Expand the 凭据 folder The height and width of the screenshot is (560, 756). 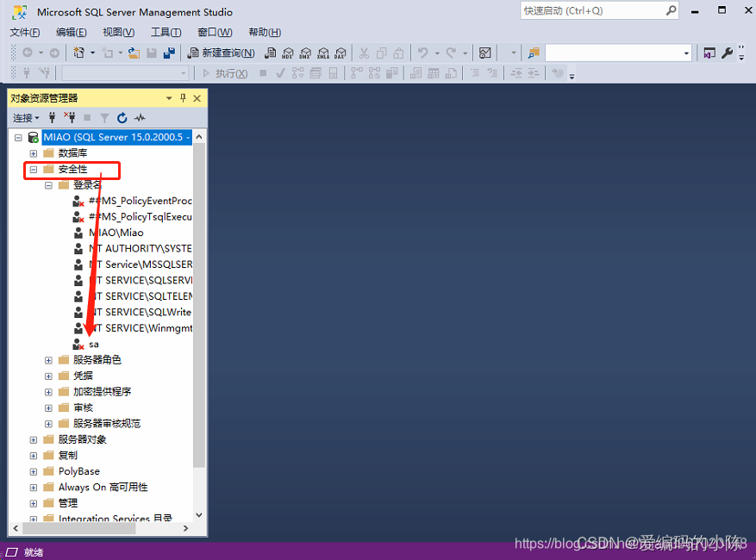tap(48, 376)
